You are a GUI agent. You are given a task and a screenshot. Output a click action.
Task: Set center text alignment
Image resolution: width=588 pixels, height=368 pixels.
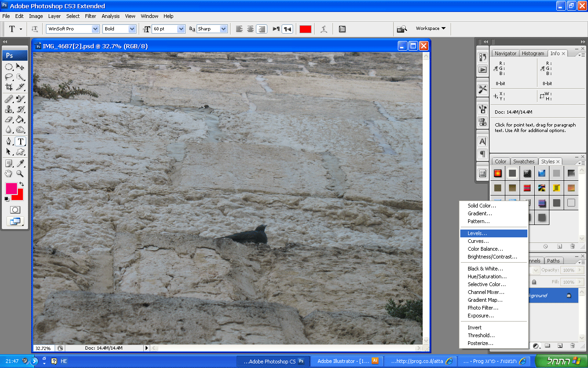[x=250, y=29]
